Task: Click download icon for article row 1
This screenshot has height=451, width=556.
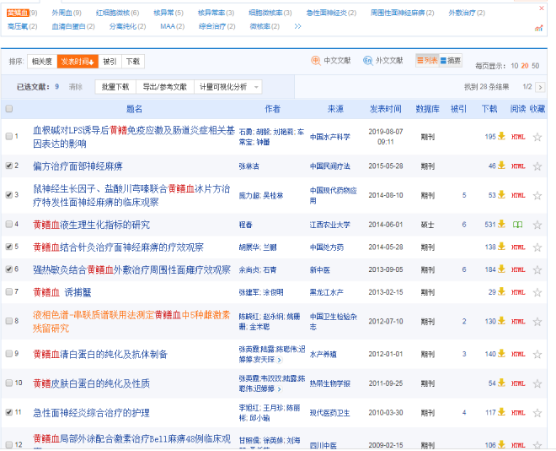Action: coord(501,136)
